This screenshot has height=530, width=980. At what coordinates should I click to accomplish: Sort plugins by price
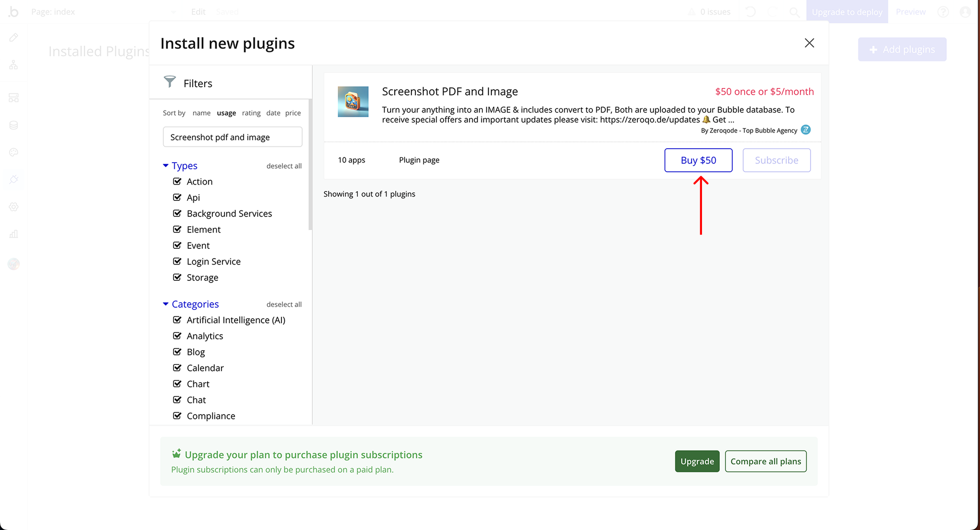click(x=293, y=113)
